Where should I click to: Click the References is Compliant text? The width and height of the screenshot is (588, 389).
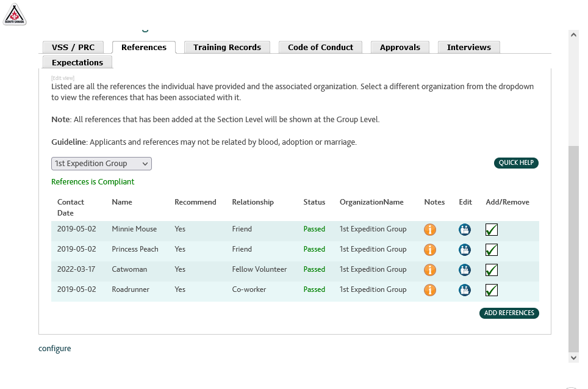tap(93, 182)
